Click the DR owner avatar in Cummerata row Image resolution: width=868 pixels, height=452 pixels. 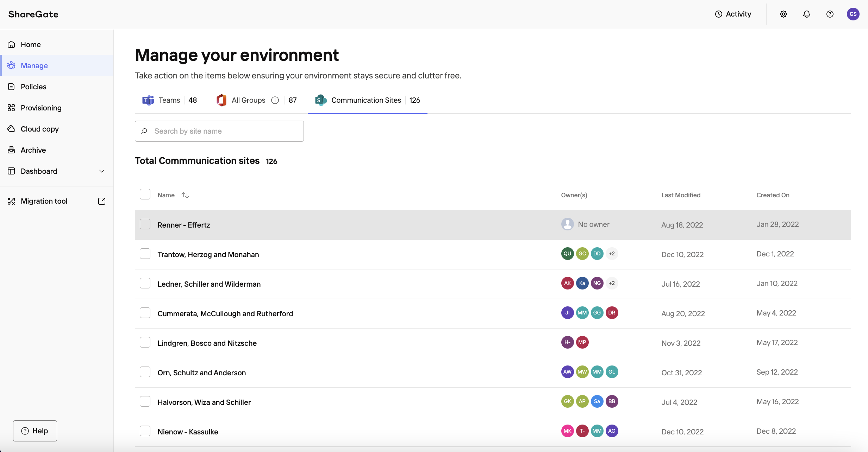tap(612, 313)
